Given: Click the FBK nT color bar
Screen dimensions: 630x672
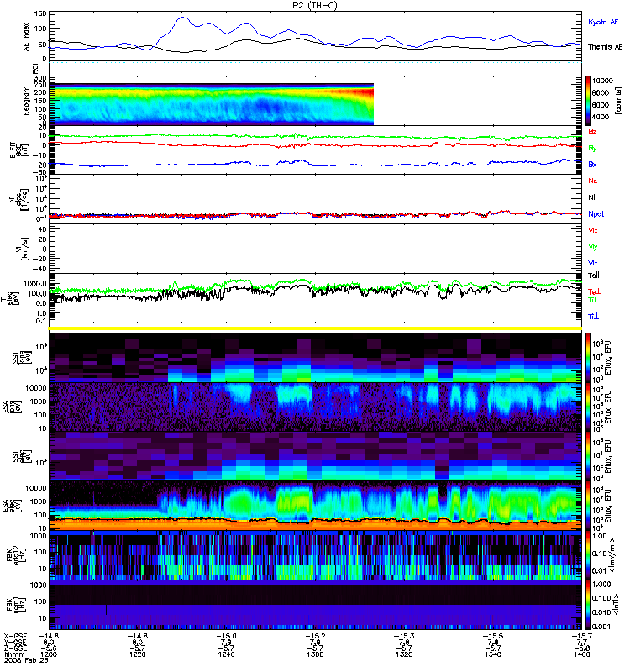Looking at the screenshot, I should pos(588,605).
